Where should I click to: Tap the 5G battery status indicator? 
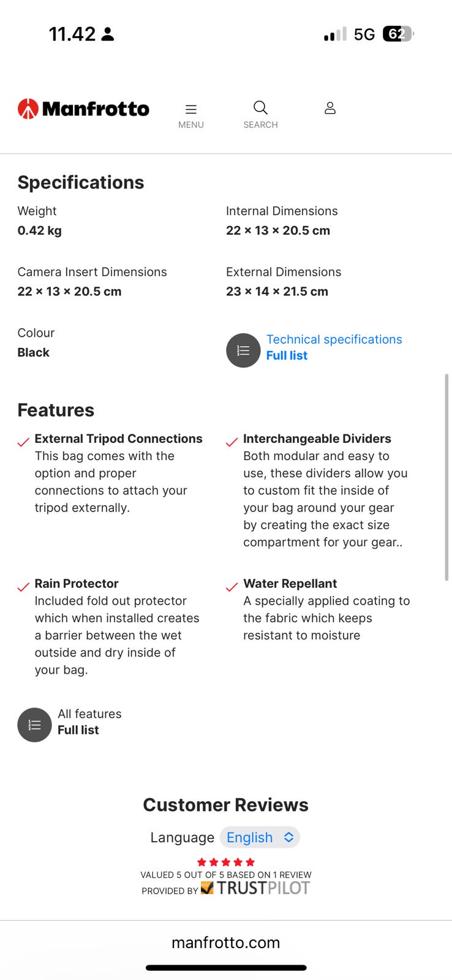[398, 34]
